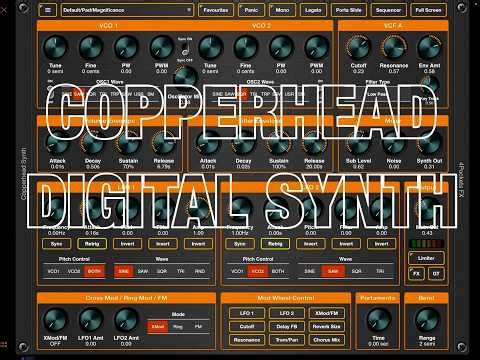Screen dimensions: 480x360
Task: Assign Mod Wheel to Reverb Size
Action: (327, 327)
